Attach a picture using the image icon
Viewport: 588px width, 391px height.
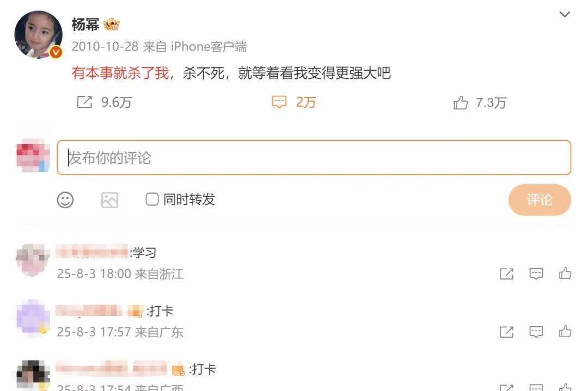(x=109, y=200)
